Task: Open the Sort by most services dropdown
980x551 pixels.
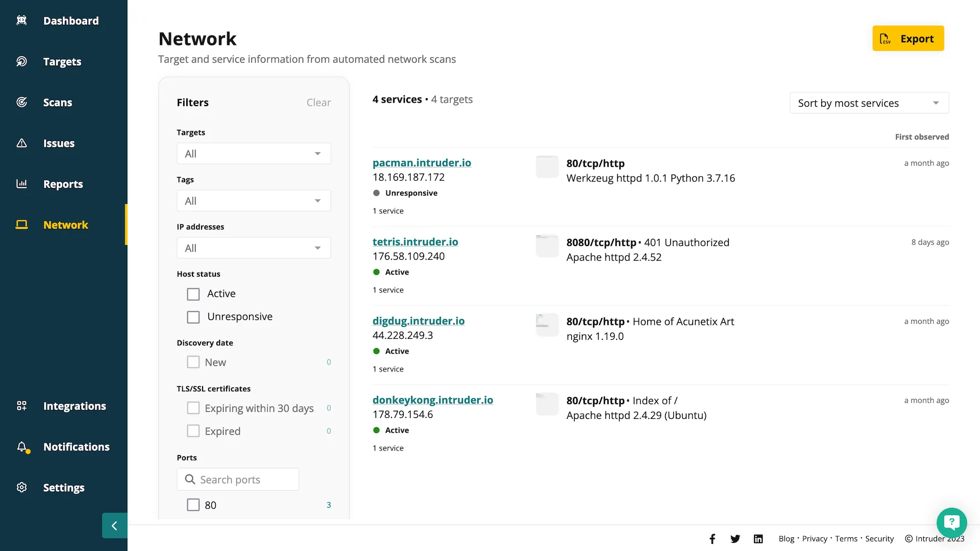Action: point(869,103)
